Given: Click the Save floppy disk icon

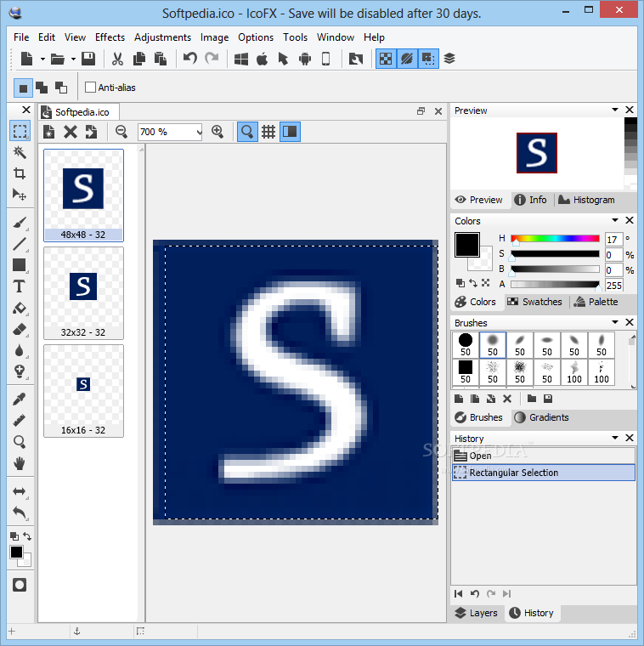Looking at the screenshot, I should click(88, 59).
